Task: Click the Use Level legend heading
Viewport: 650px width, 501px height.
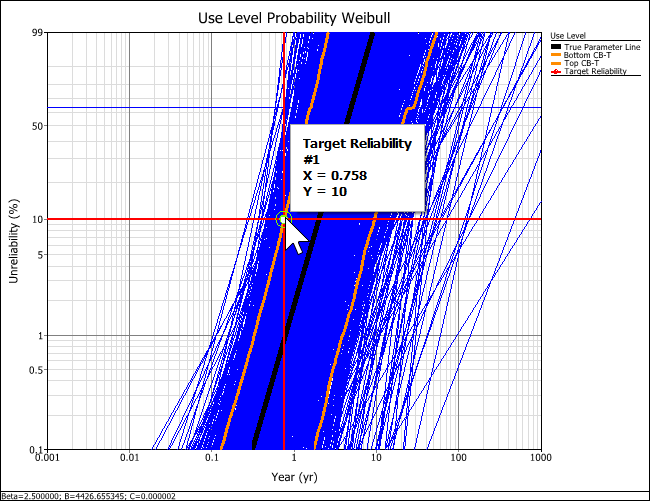Action: pyautogui.click(x=567, y=36)
